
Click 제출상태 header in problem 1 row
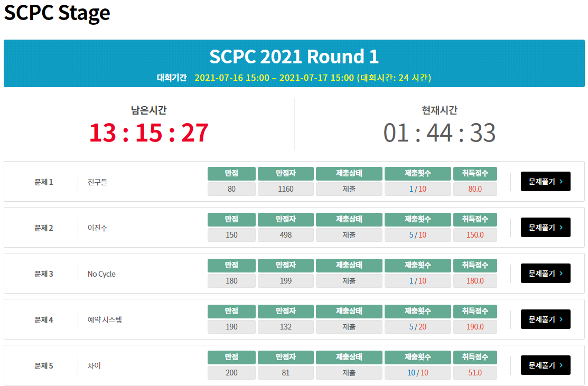(349, 174)
